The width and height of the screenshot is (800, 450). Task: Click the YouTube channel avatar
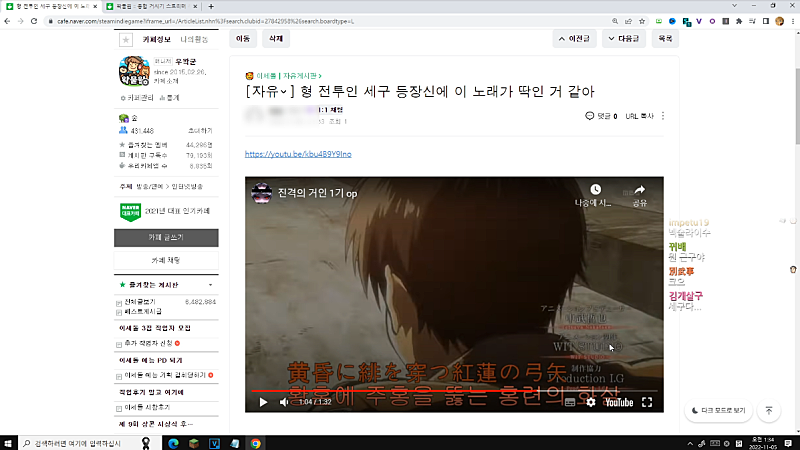point(262,193)
